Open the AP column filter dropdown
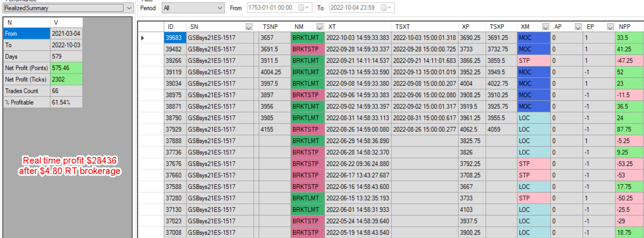Image resolution: width=644 pixels, height=238 pixels. click(578, 27)
